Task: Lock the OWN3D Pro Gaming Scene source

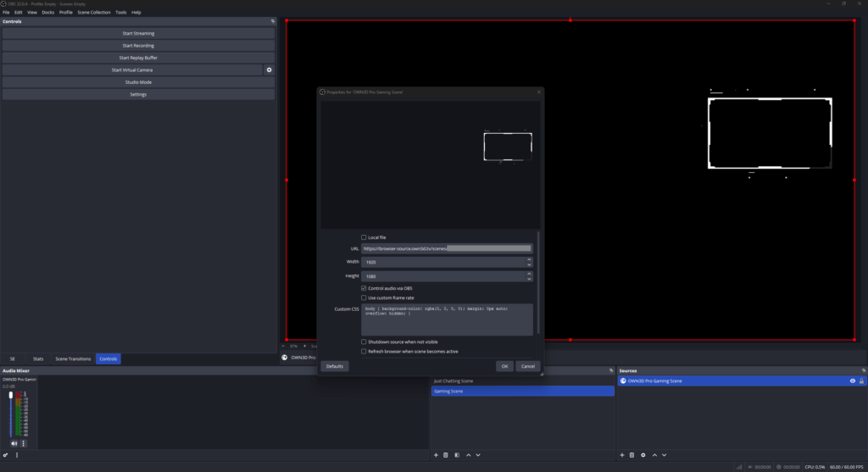Action: [861, 381]
